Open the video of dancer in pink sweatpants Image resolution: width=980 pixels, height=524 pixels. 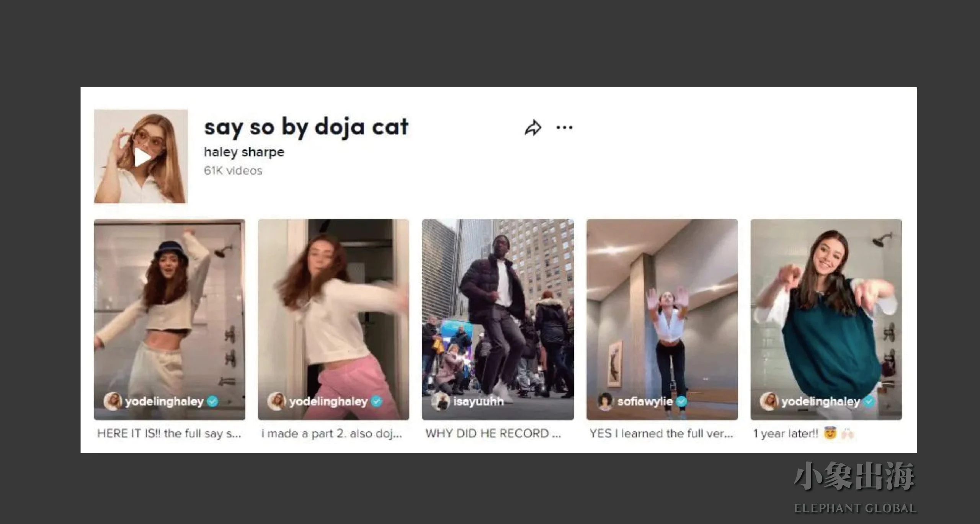coord(333,319)
